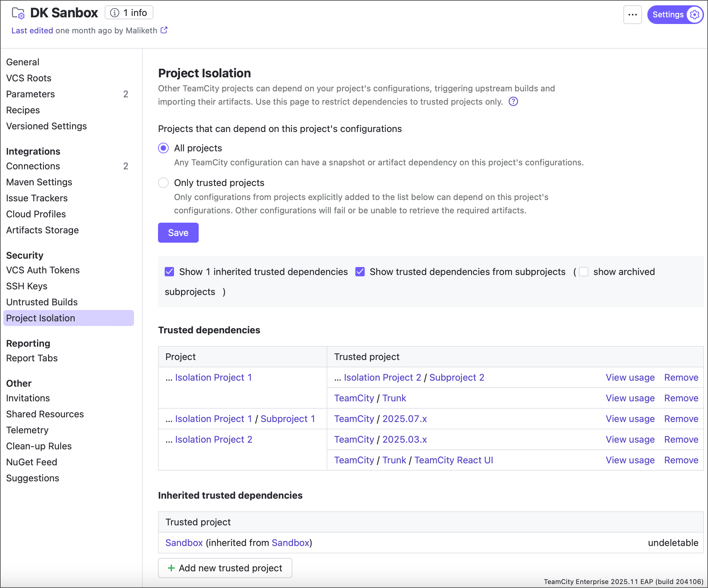This screenshot has height=588, width=708.
Task: Click Remove for the TeamCity / Trunk row
Action: pyautogui.click(x=681, y=398)
